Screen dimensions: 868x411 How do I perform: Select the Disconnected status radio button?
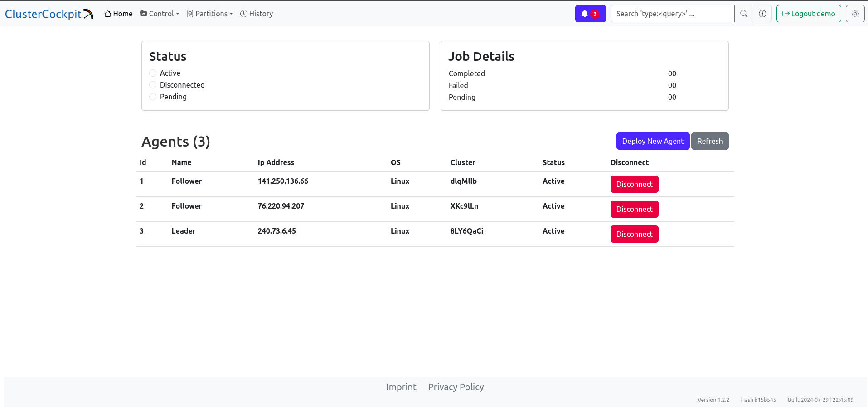tap(153, 85)
